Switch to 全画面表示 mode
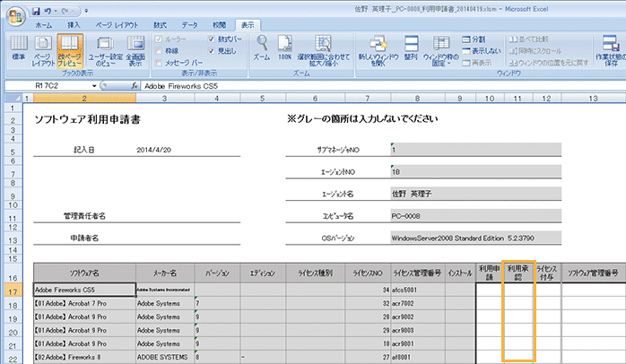 pos(135,51)
